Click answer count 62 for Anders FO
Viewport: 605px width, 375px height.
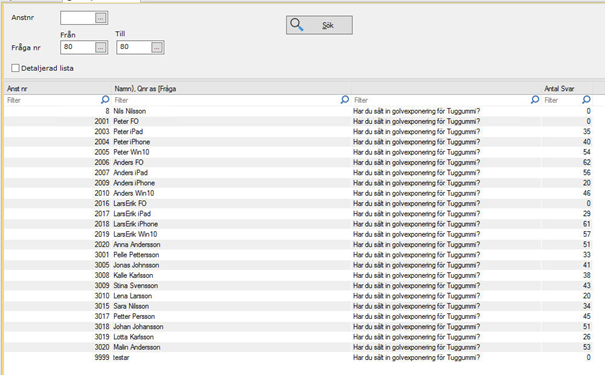[586, 162]
